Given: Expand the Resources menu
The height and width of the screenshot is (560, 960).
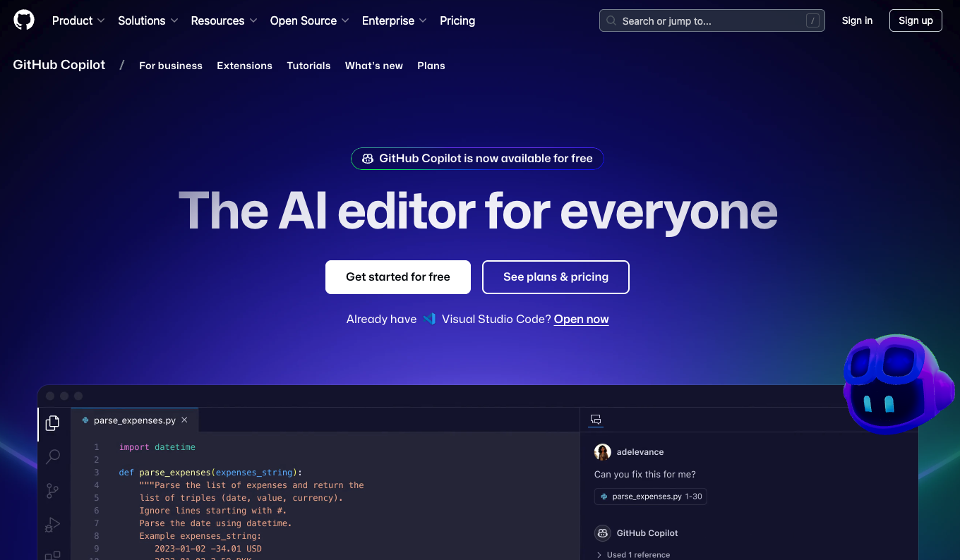Looking at the screenshot, I should (x=224, y=20).
